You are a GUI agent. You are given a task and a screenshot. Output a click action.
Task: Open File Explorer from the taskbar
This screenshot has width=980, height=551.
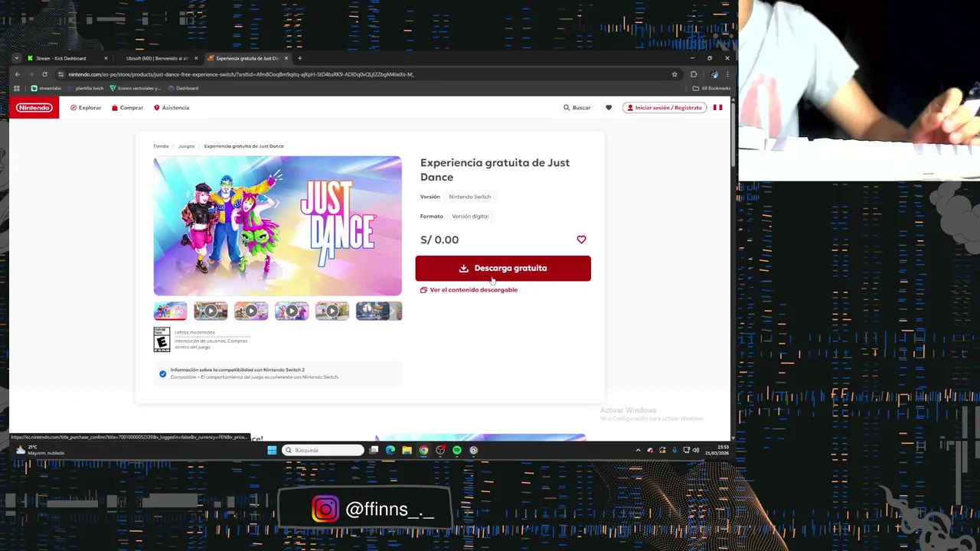[407, 450]
